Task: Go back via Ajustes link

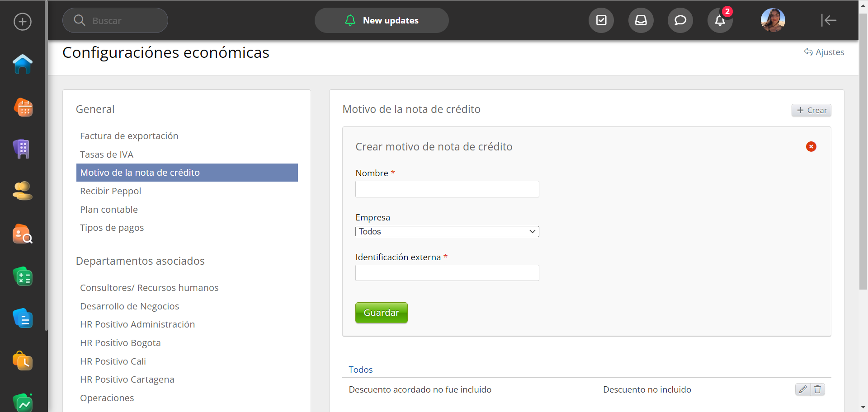Action: pyautogui.click(x=824, y=52)
